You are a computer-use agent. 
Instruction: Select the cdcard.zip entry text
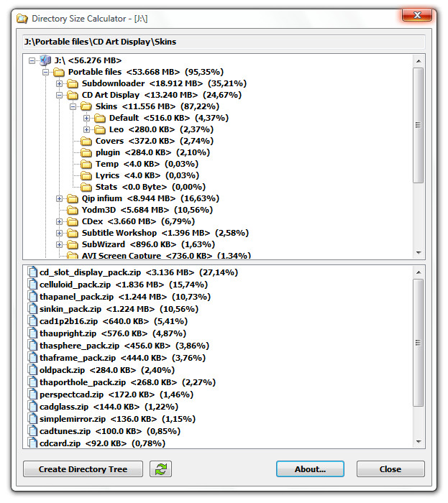[102, 443]
